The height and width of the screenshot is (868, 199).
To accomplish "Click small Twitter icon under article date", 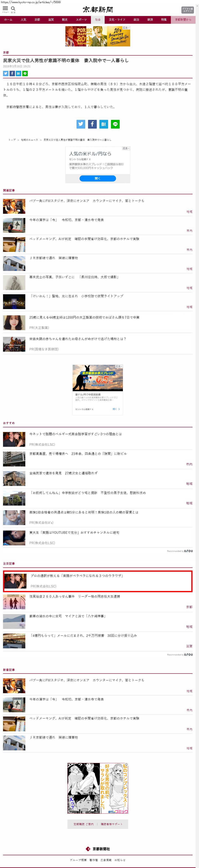I will click(6, 73).
